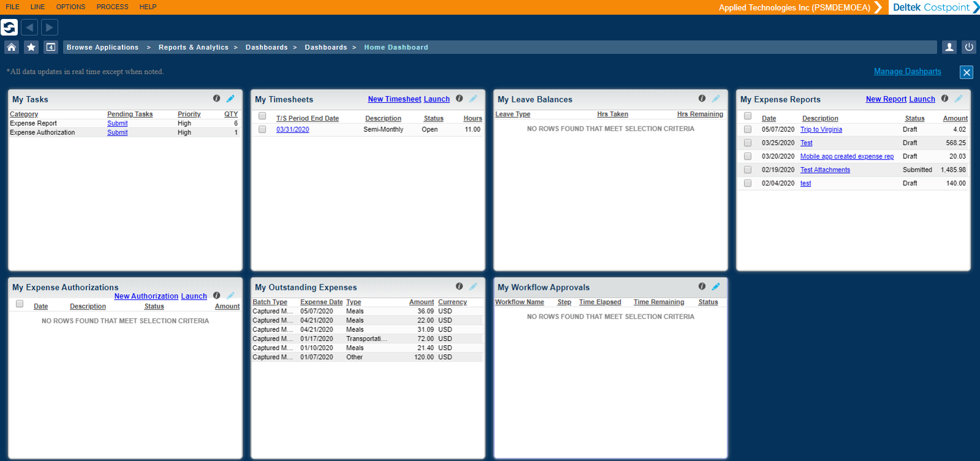The width and height of the screenshot is (980, 461).
Task: Check the 03/31/2020 timesheet checkbox
Action: tap(262, 129)
